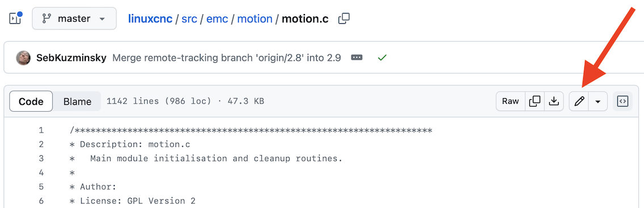Navigate to the emc folder link

[x=218, y=19]
